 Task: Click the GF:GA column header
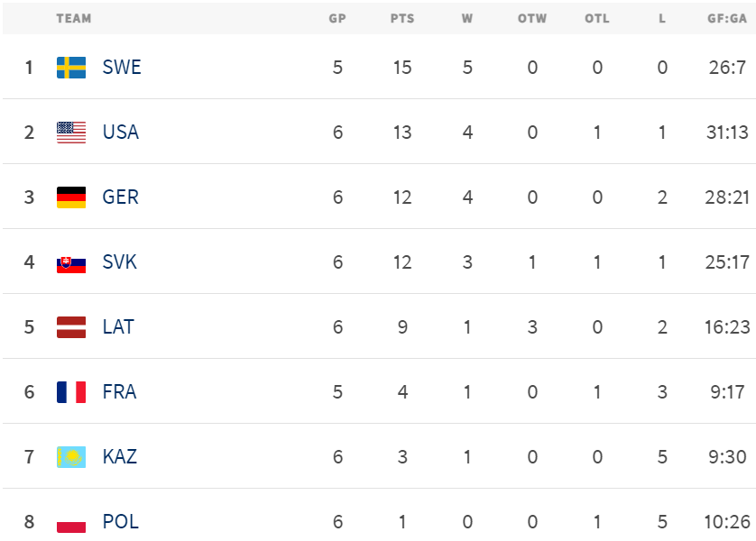pyautogui.click(x=727, y=18)
